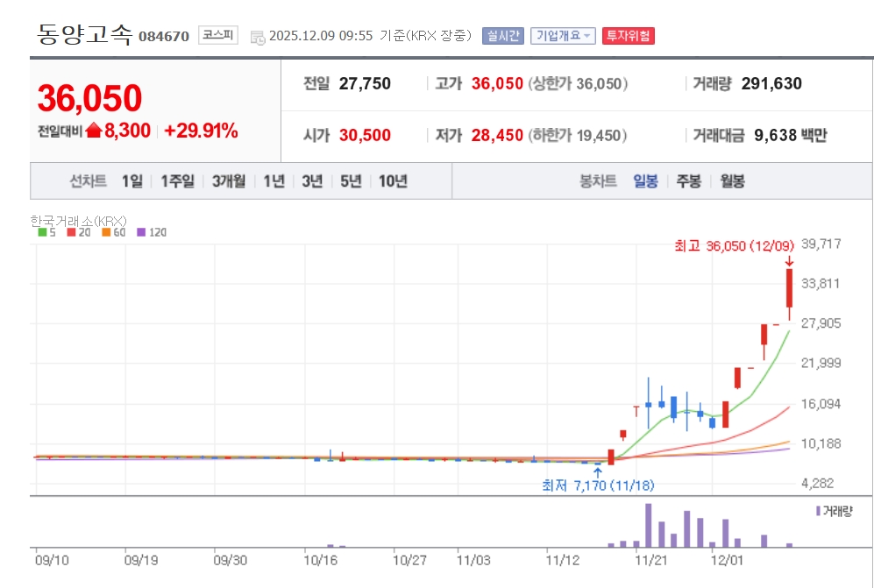
Task: Click the 동양고속 stock name heading
Action: [x=85, y=34]
